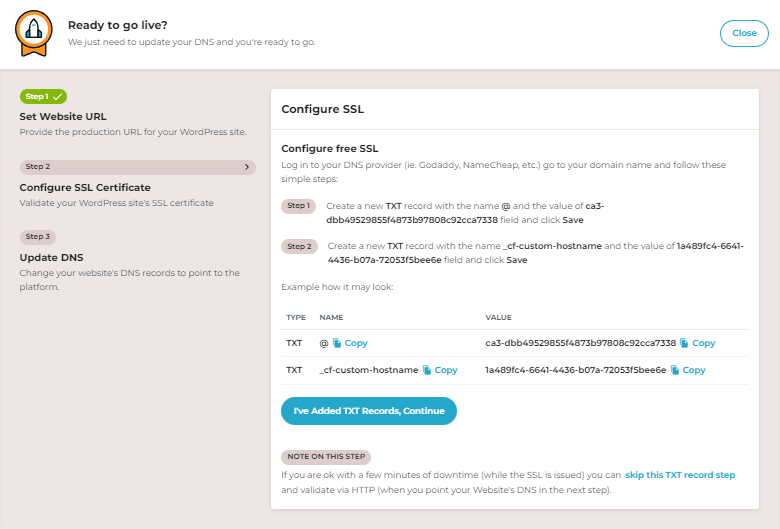Click copy icon beside _cf-custom-hostname
The height and width of the screenshot is (529, 780).
(x=427, y=370)
